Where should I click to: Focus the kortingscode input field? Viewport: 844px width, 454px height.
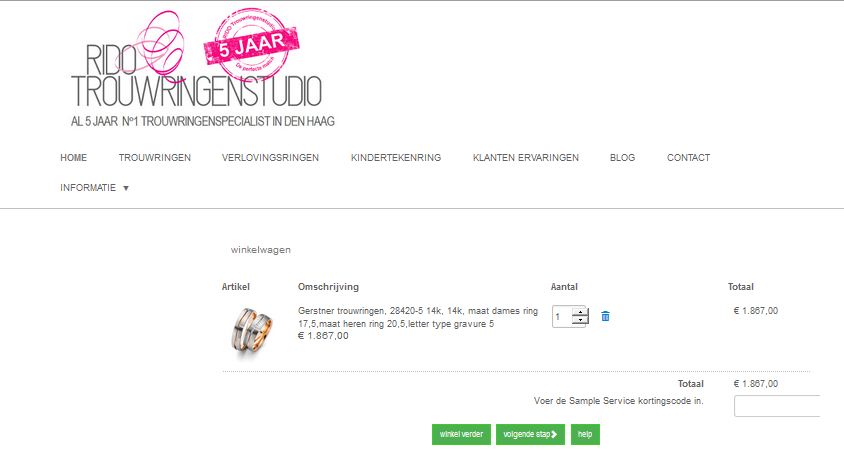click(x=777, y=406)
